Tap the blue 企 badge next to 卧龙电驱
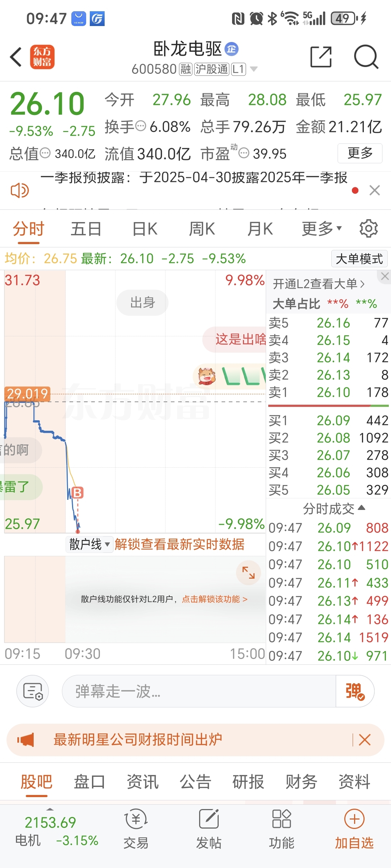391x868 pixels. (x=232, y=49)
